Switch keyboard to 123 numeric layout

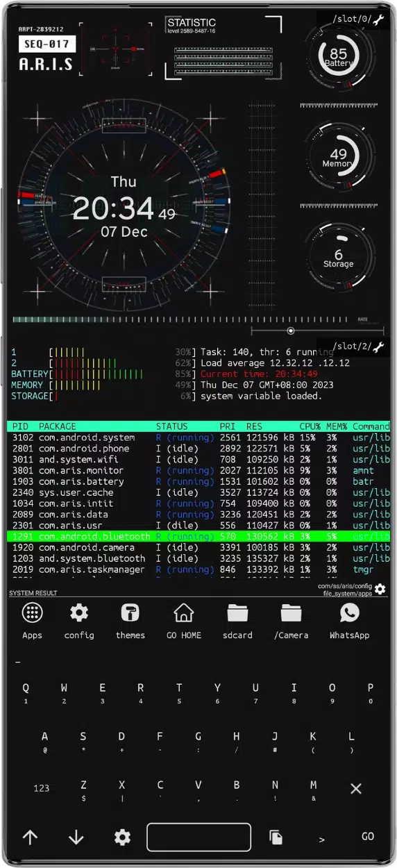pyautogui.click(x=42, y=788)
